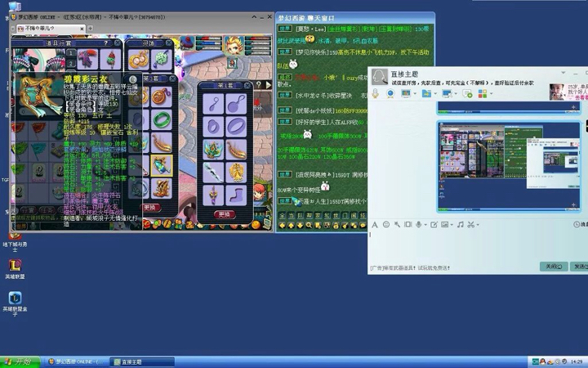588x368 pixels.
Task: Open chat window title menu arrow
Action: click(563, 73)
